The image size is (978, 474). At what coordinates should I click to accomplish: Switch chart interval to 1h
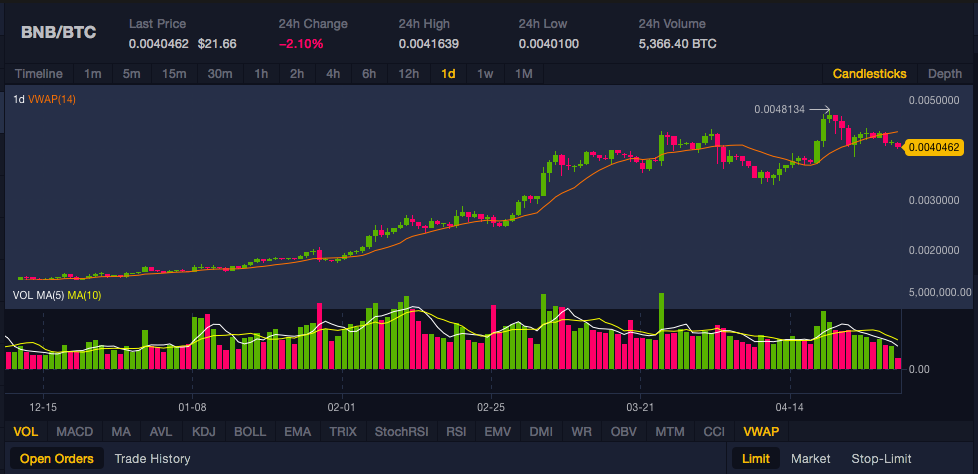tap(261, 74)
